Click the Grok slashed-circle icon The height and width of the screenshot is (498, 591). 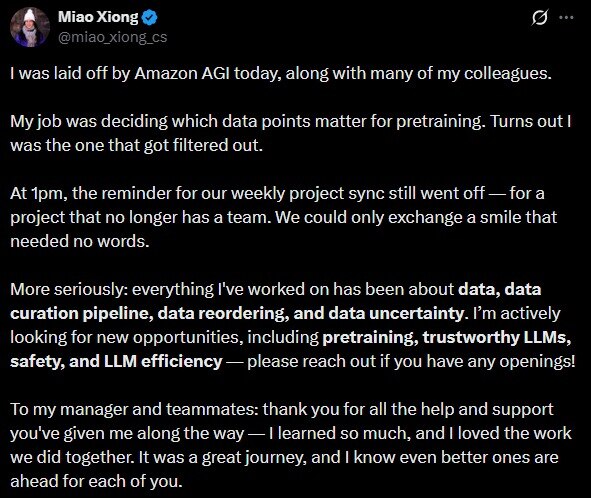click(539, 17)
